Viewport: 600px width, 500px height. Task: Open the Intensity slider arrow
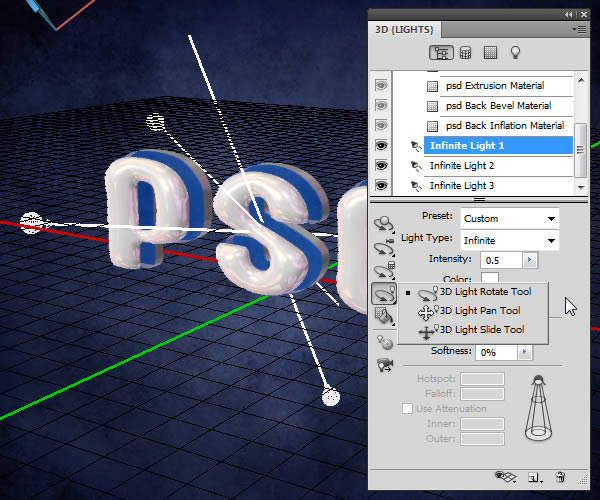[529, 260]
